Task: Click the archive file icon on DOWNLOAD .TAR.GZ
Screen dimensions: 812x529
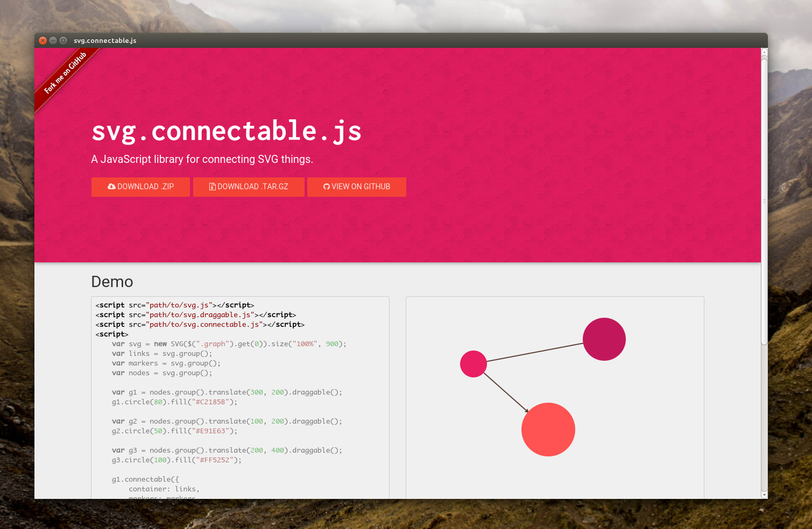Action: coord(213,186)
